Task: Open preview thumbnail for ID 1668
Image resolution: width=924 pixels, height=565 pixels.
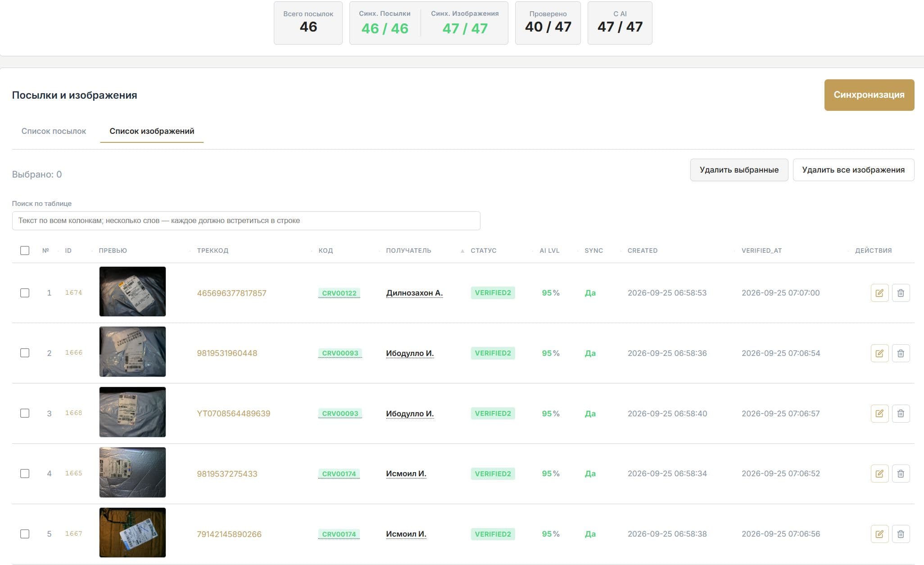Action: point(132,412)
